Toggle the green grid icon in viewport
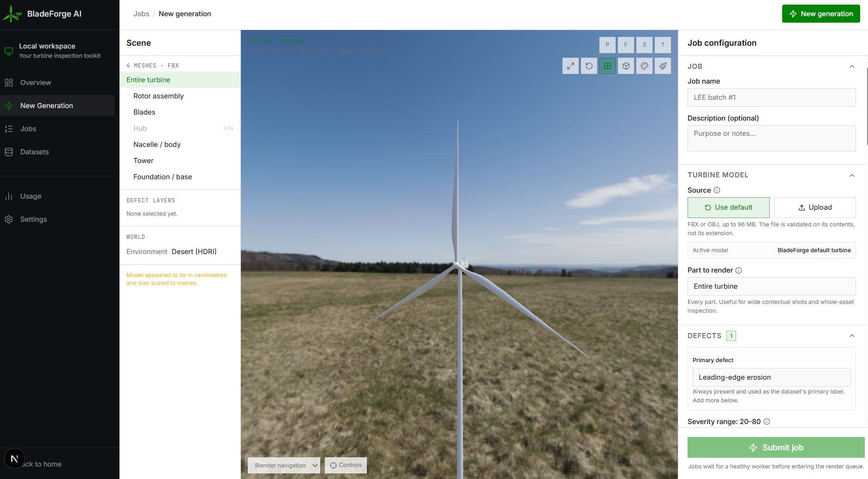 (607, 66)
